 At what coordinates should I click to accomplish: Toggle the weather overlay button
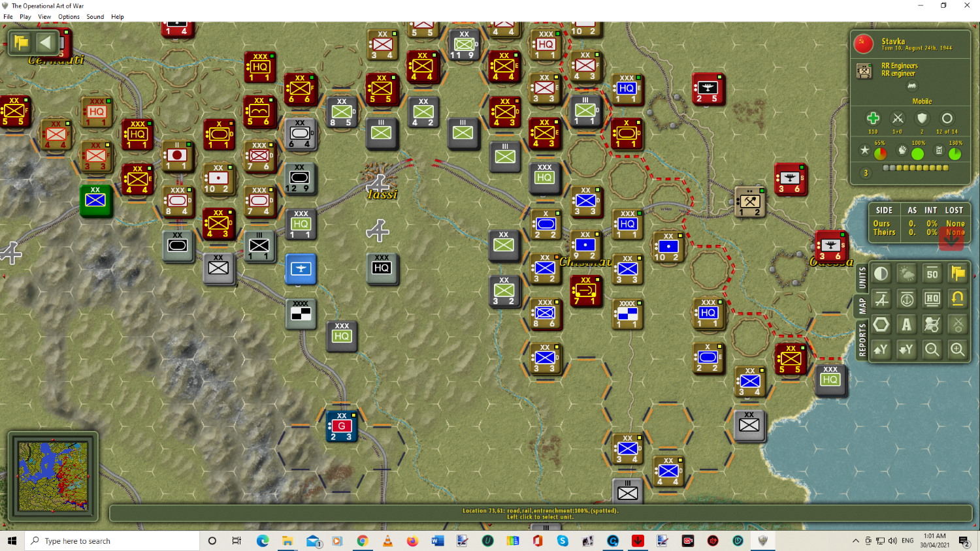click(x=907, y=274)
